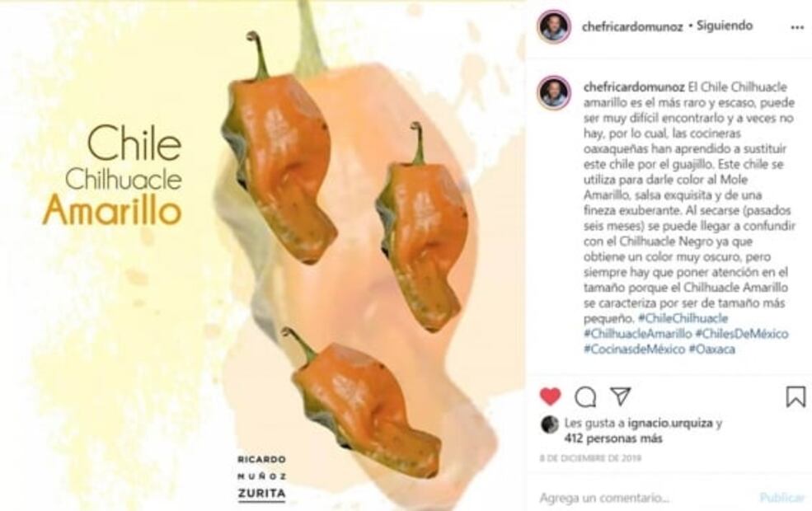The height and width of the screenshot is (511, 812).
Task: Open chefricardomunoz header profile picture
Action: [x=554, y=26]
